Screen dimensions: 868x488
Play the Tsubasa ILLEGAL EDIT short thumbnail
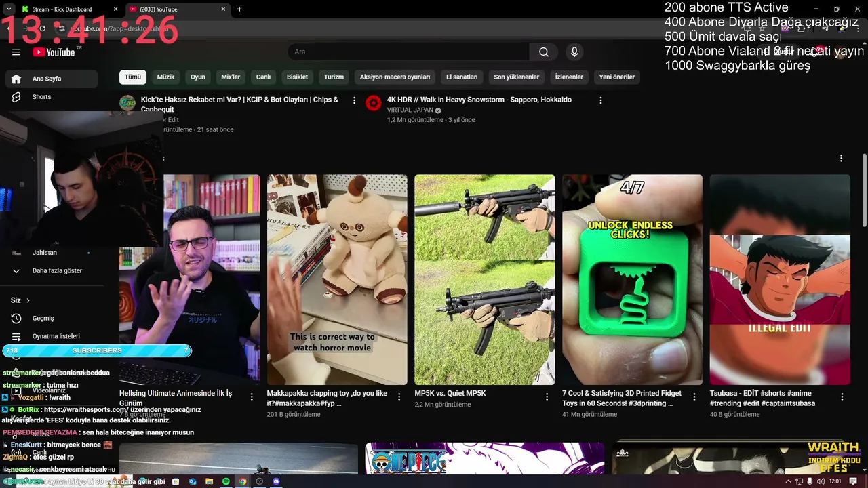780,279
